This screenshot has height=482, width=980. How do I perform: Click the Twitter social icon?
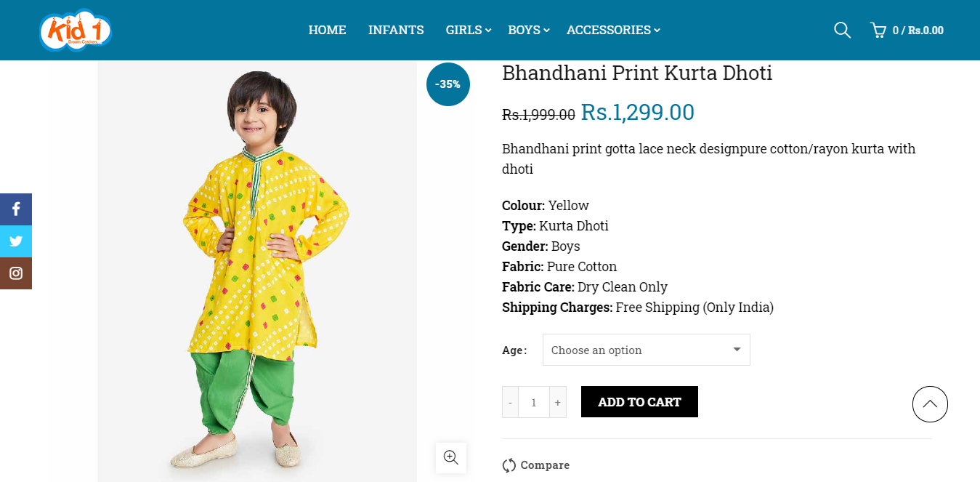click(16, 241)
